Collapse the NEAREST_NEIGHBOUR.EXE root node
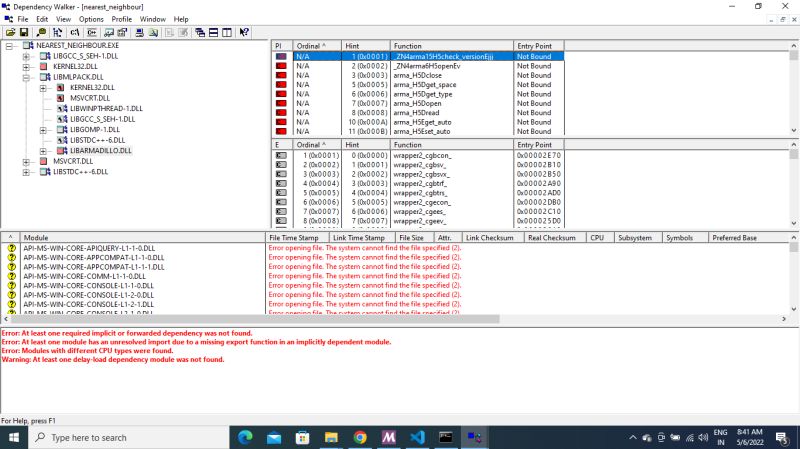800x449 pixels. coord(9,46)
